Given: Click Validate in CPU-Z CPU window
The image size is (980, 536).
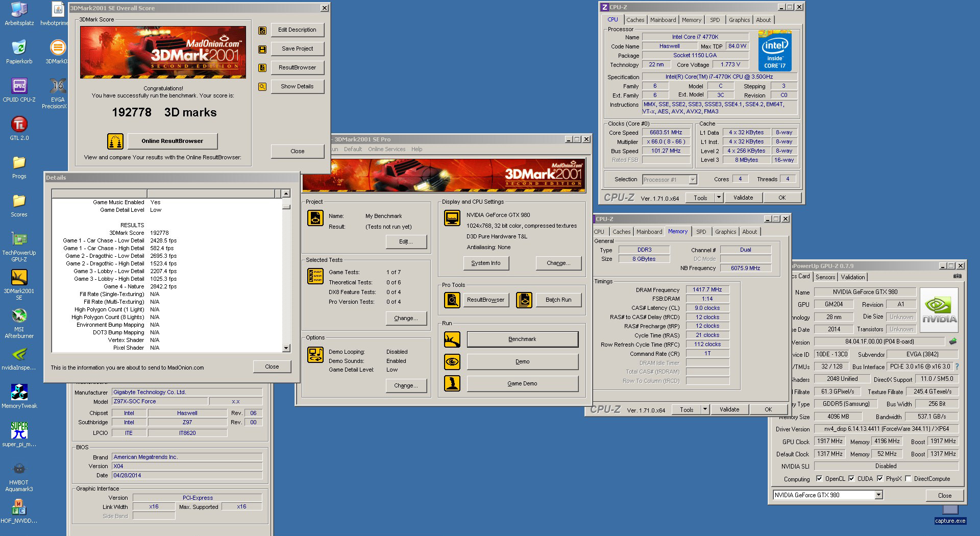Looking at the screenshot, I should tap(743, 198).
